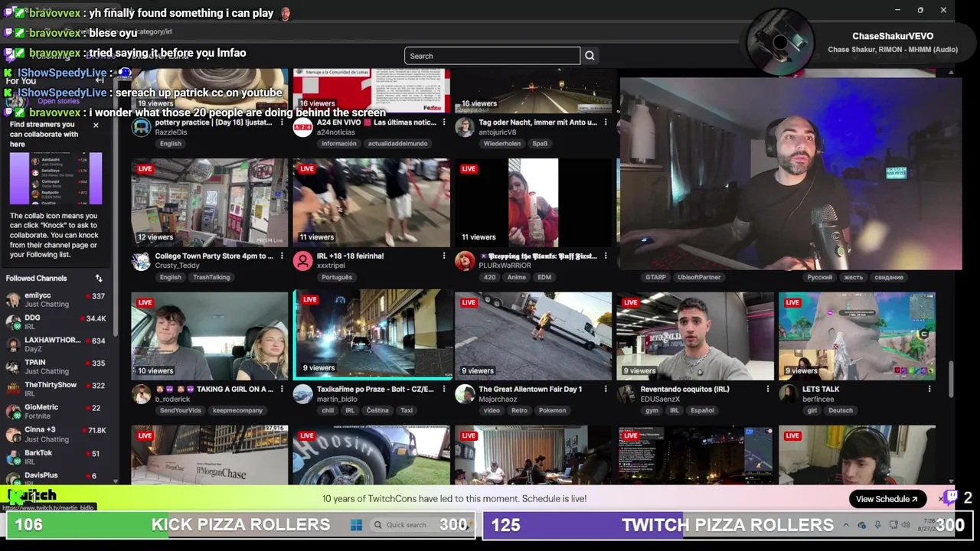Open a24noticias channel avatar
Image resolution: width=980 pixels, height=551 pixels.
[303, 128]
